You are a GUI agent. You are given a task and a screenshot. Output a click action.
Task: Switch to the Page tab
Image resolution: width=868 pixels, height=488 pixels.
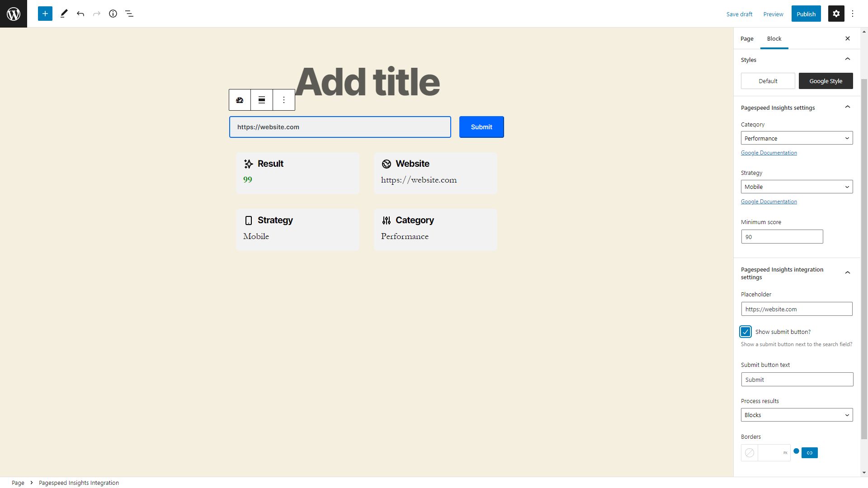[x=747, y=38]
